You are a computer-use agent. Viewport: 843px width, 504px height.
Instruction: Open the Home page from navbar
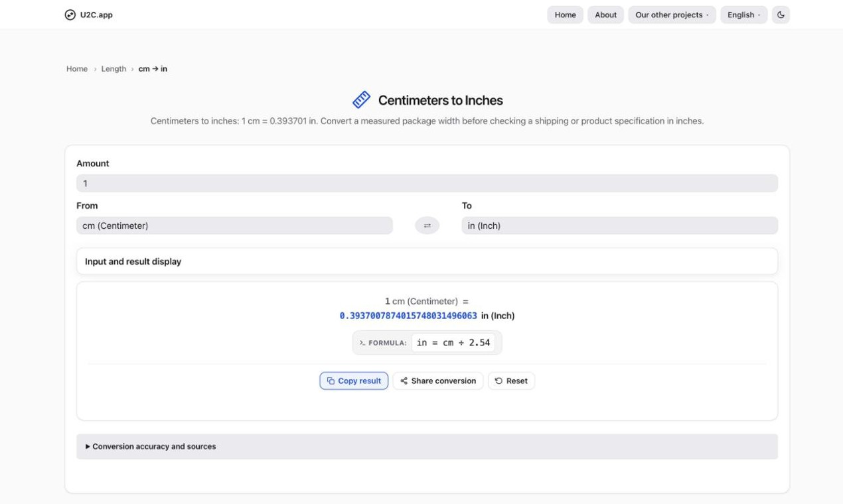tap(565, 15)
